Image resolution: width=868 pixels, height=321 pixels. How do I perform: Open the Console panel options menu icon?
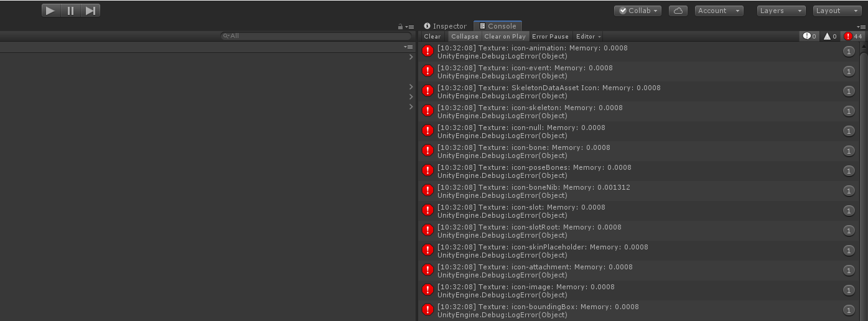pyautogui.click(x=861, y=27)
